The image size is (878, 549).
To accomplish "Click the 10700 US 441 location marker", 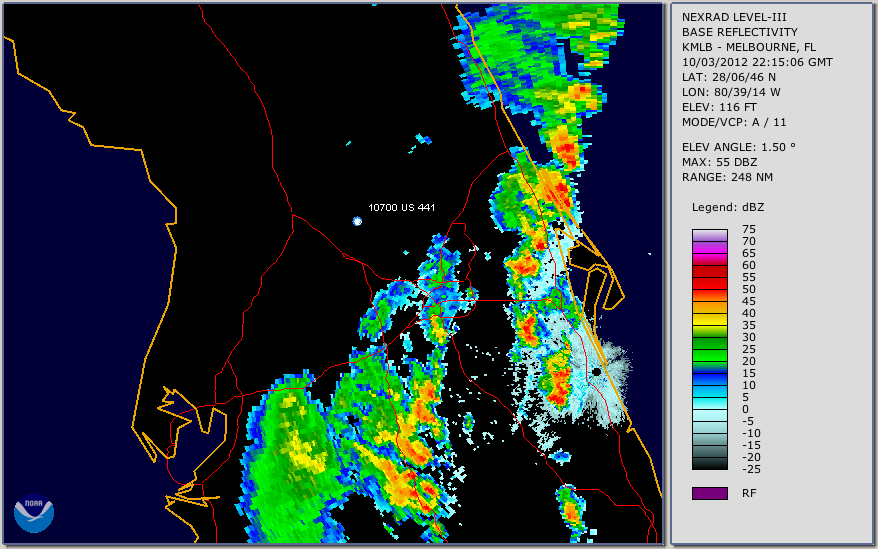I will (357, 221).
